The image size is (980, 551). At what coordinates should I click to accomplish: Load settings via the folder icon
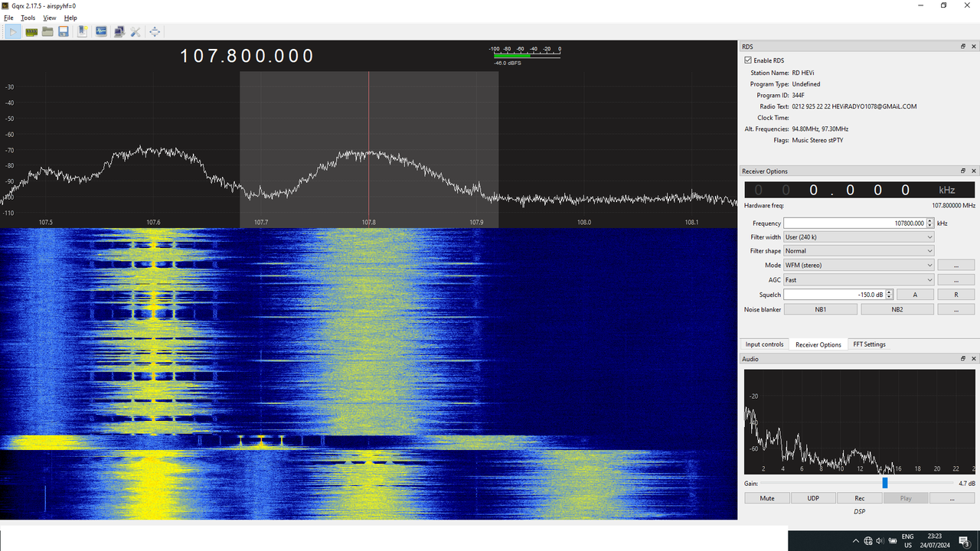pyautogui.click(x=47, y=31)
